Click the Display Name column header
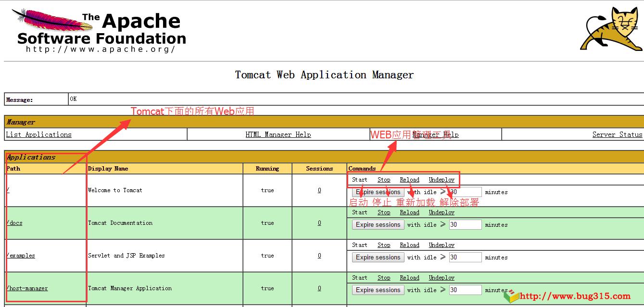 pyautogui.click(x=108, y=169)
